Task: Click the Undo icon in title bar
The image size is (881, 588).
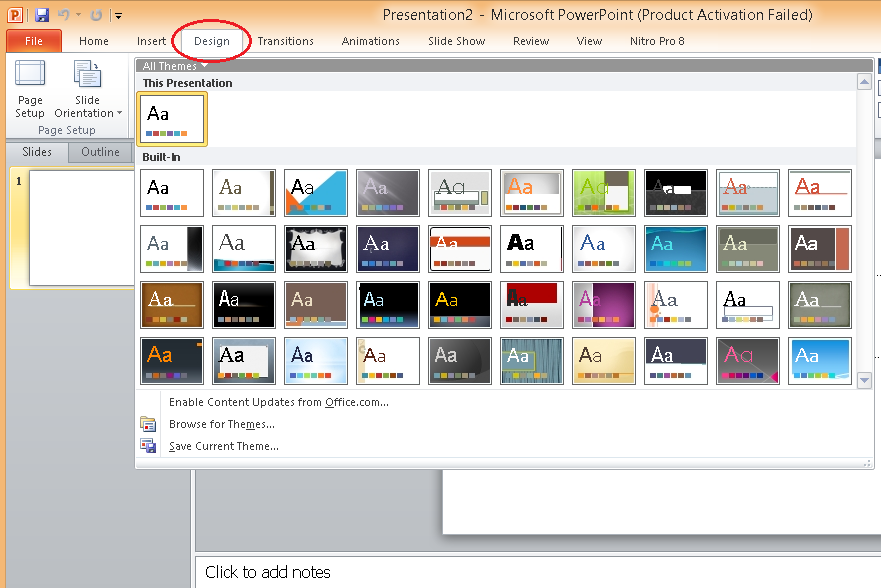Action: [64, 15]
